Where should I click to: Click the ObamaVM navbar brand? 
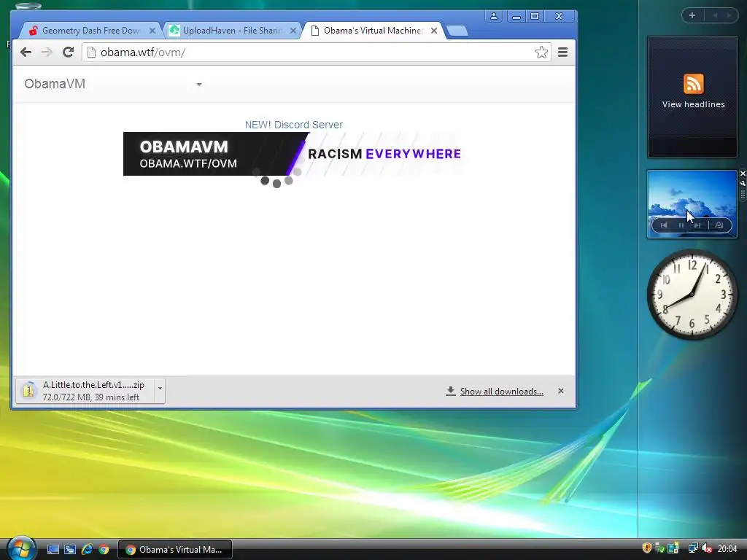pyautogui.click(x=55, y=84)
